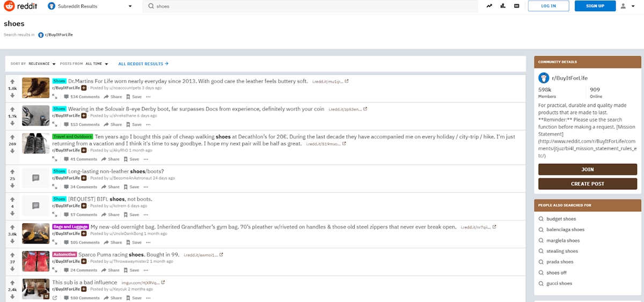Expand the user account menu
644x302 pixels.
pos(627,6)
